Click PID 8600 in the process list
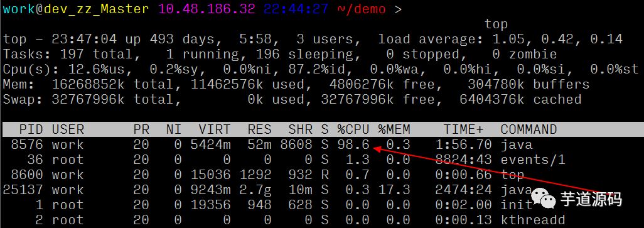Screen dimensions: 644x228 (27, 175)
